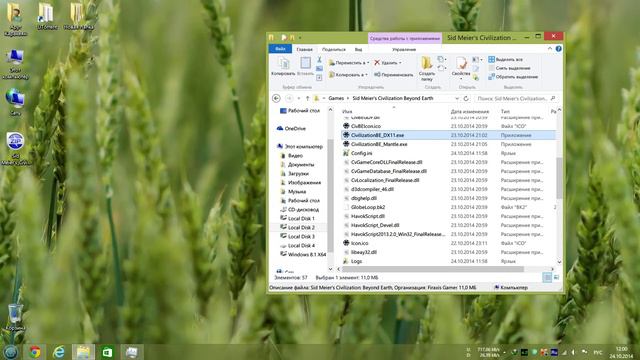
Task: Sort by the Имя (Name) column header
Action: pyautogui.click(x=347, y=111)
